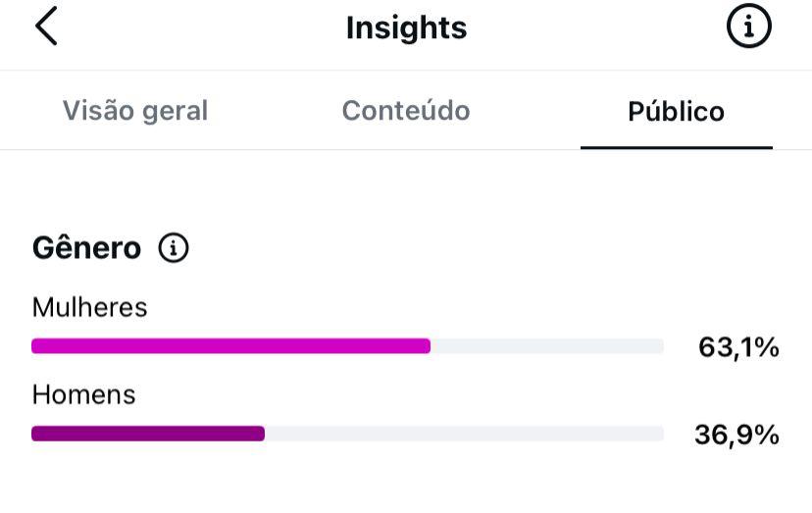
Task: Tap the pink Mulheres progress bar
Action: pyautogui.click(x=231, y=345)
